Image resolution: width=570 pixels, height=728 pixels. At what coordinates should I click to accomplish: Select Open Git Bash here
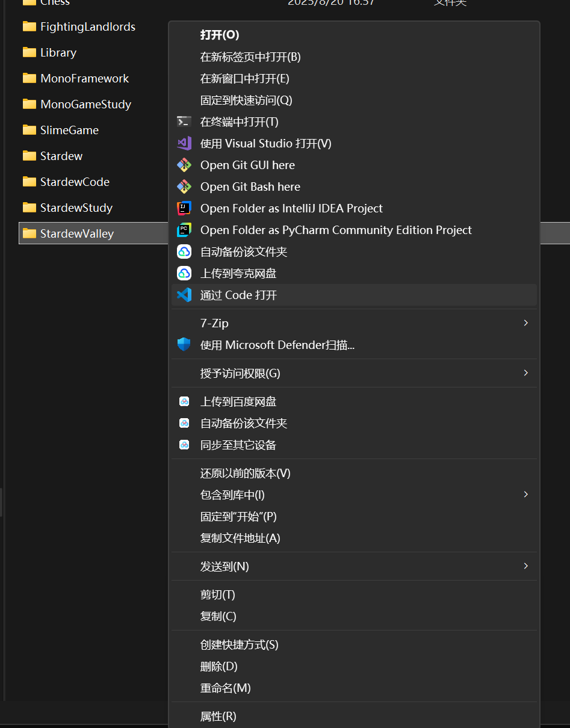click(x=354, y=187)
